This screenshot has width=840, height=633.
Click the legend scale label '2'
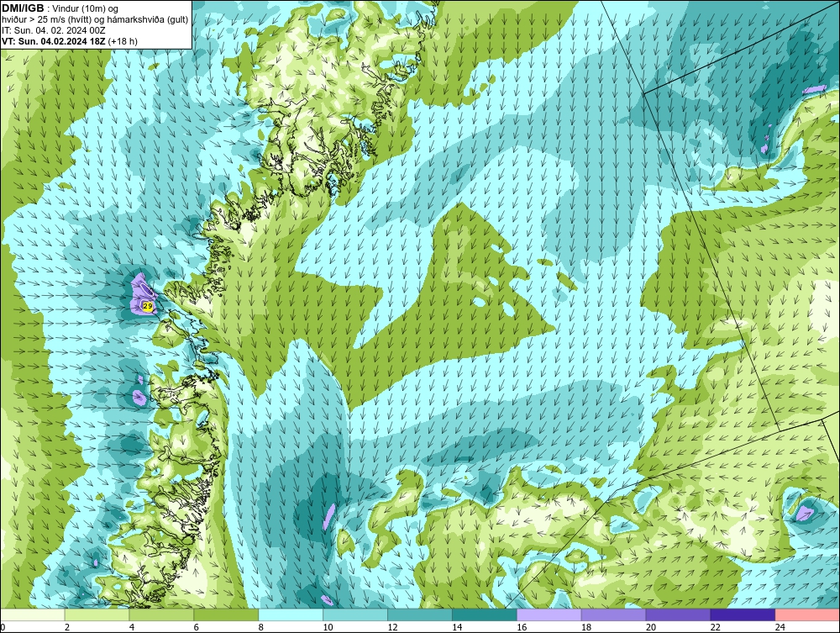(x=67, y=627)
